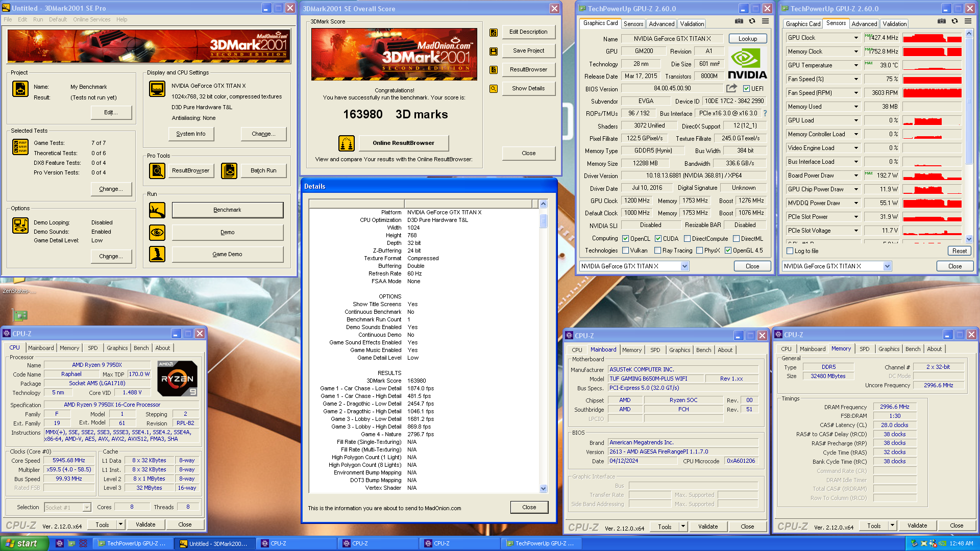Image resolution: width=980 pixels, height=551 pixels.
Task: Click the Selected Tests checklist icon
Action: coord(20,147)
